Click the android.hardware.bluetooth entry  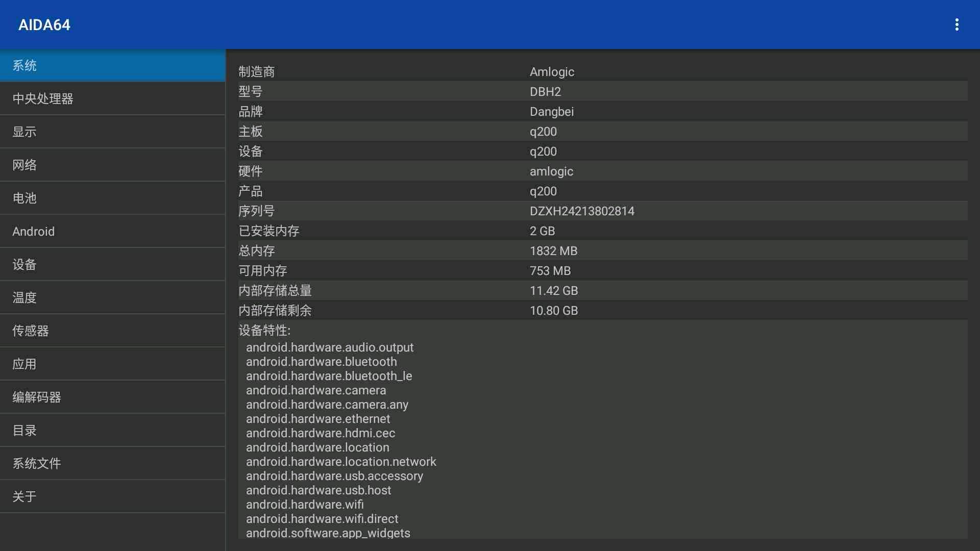click(x=322, y=362)
